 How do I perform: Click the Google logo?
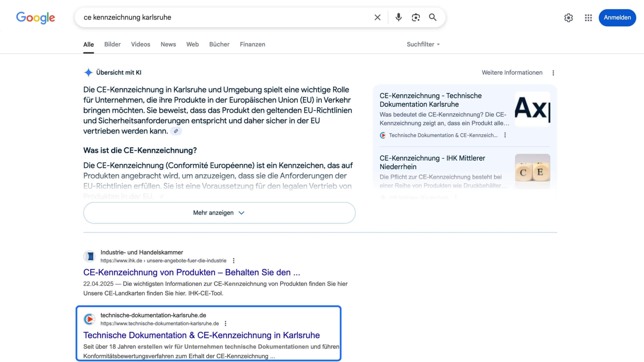pyautogui.click(x=35, y=17)
